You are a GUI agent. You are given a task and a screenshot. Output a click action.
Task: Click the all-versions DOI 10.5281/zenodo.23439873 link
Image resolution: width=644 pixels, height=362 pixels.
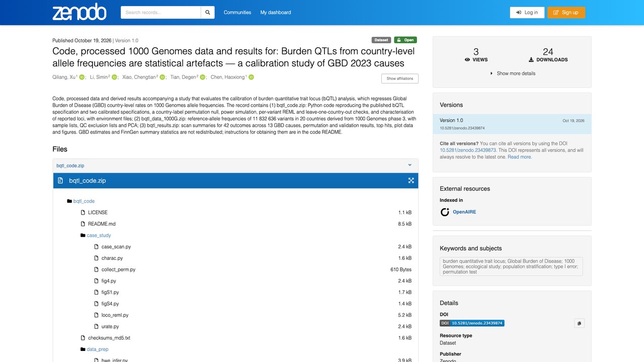(x=468, y=150)
